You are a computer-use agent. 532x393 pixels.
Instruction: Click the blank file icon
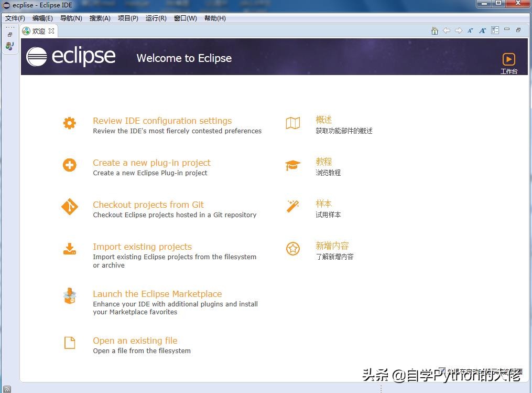[70, 343]
